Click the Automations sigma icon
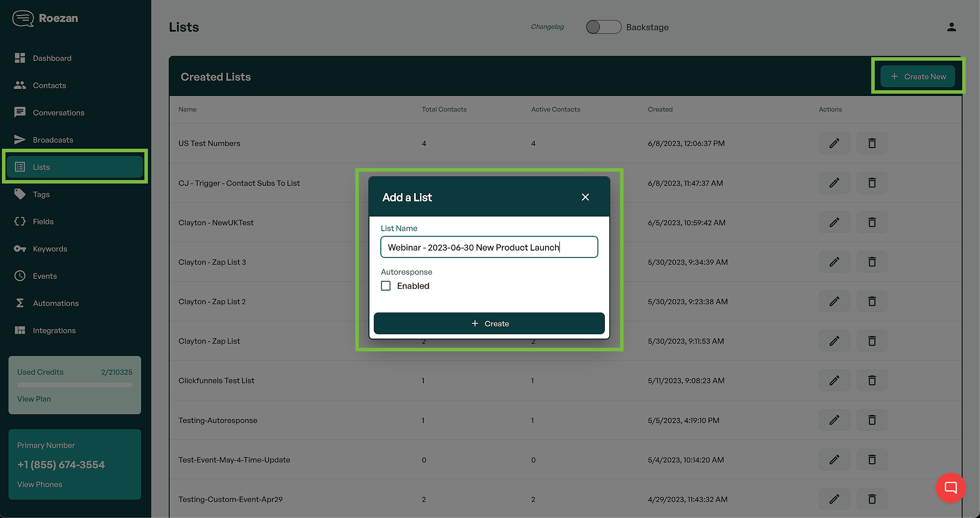Screen dimensions: 980x518 (x=20, y=303)
